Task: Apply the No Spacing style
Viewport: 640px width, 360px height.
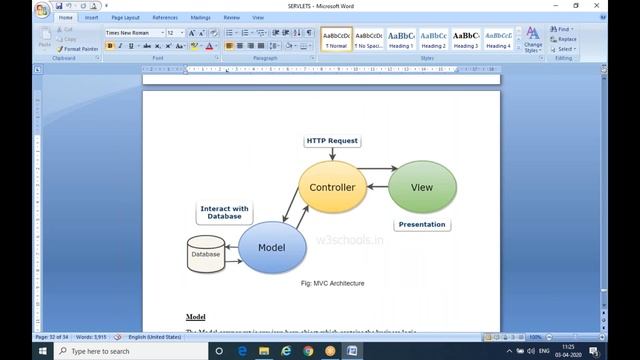Action: coord(368,39)
